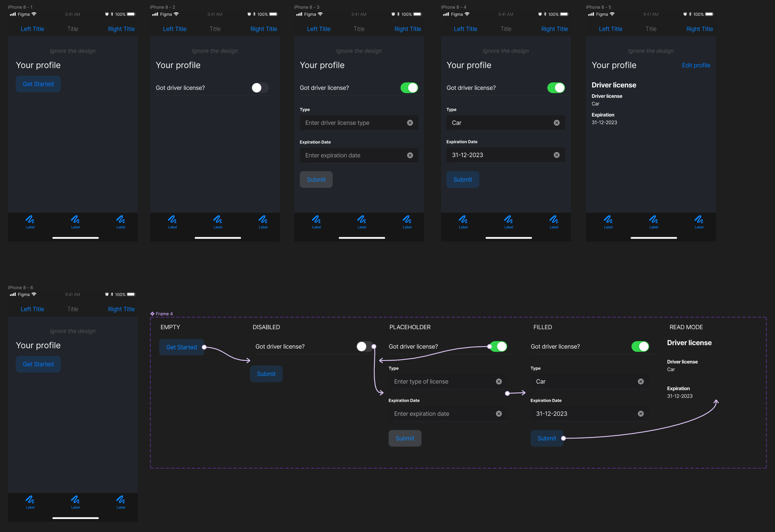Click '31-12-2023' expiration value in iPhone 8 - 5
Screen dimensions: 775x532
[604, 122]
